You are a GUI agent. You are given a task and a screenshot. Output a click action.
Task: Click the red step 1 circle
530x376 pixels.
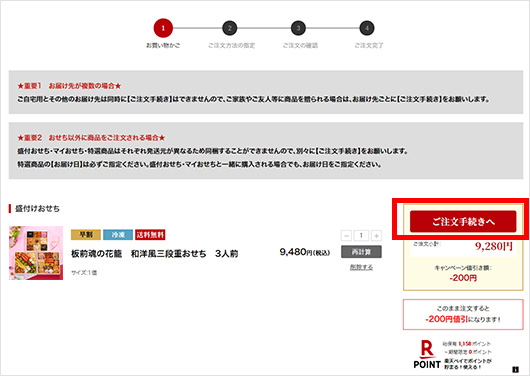pyautogui.click(x=163, y=28)
